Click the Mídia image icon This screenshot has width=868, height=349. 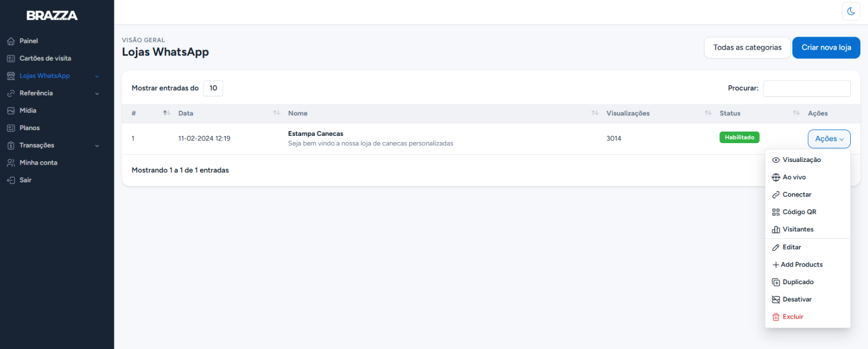[x=11, y=111]
